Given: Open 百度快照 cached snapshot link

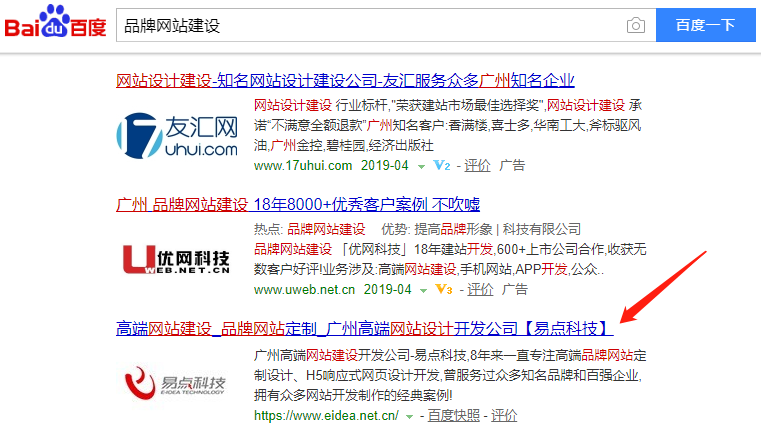Looking at the screenshot, I should 453,416.
